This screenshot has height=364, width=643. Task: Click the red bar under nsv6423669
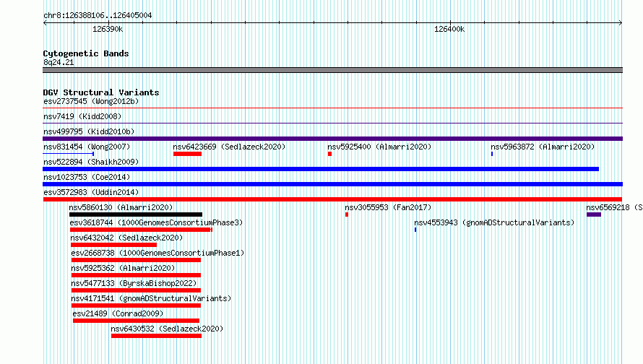pos(187,154)
